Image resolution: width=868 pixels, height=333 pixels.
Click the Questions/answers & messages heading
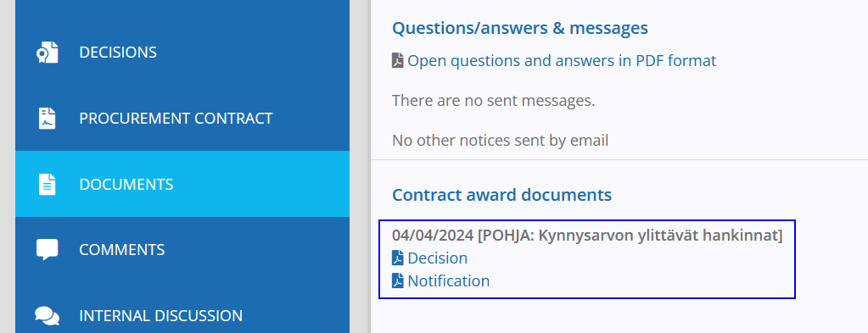tap(520, 28)
